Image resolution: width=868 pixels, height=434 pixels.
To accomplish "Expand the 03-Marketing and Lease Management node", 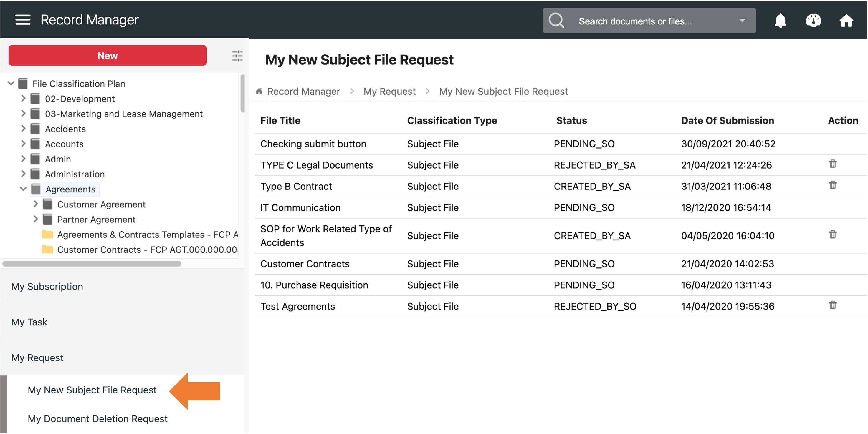I will (23, 114).
